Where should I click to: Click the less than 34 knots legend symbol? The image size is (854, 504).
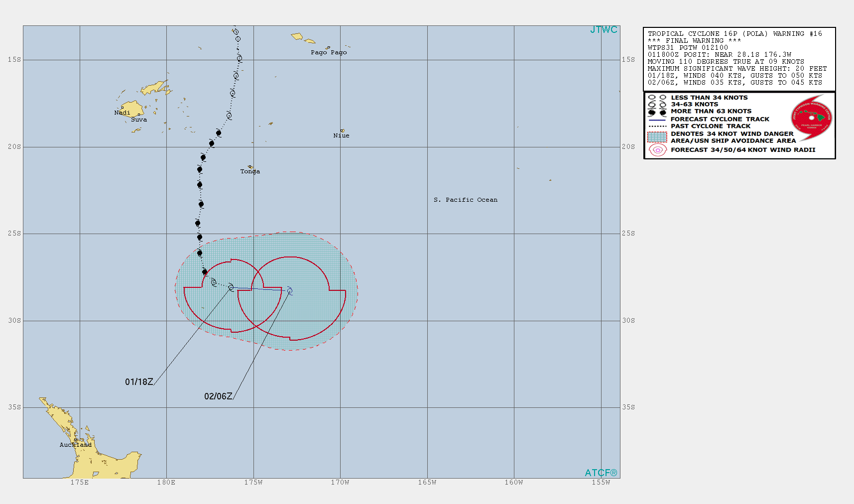[x=657, y=98]
